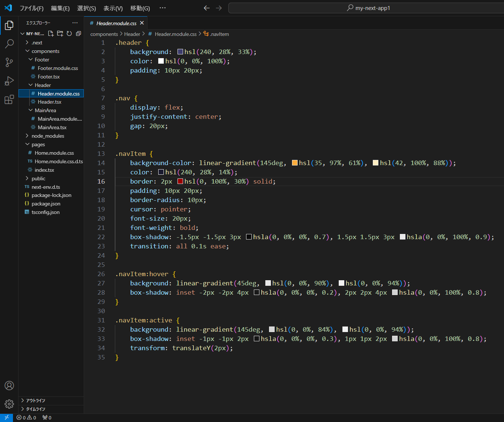Image resolution: width=504 pixels, height=422 pixels.
Task: Expand the public folder
Action: (39, 178)
